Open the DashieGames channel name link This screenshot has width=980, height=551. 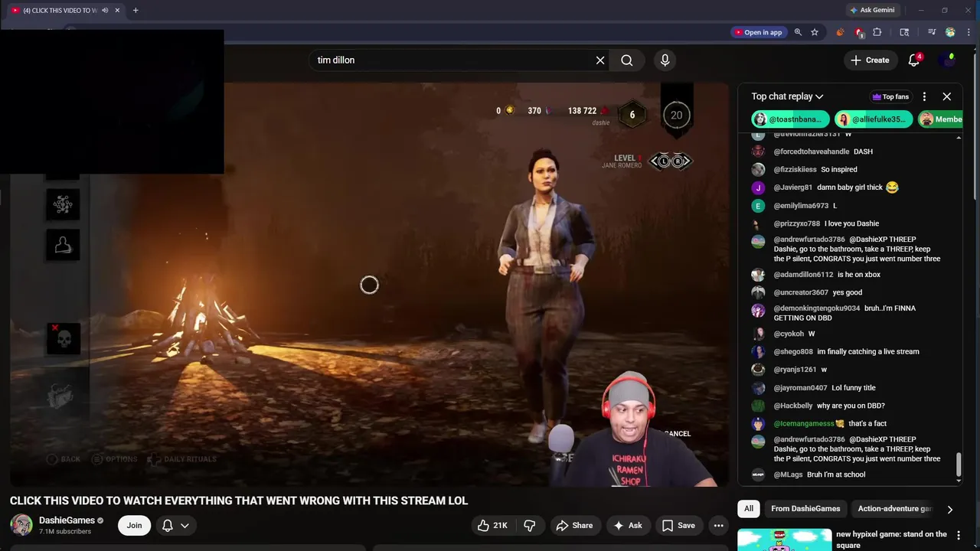(x=67, y=520)
